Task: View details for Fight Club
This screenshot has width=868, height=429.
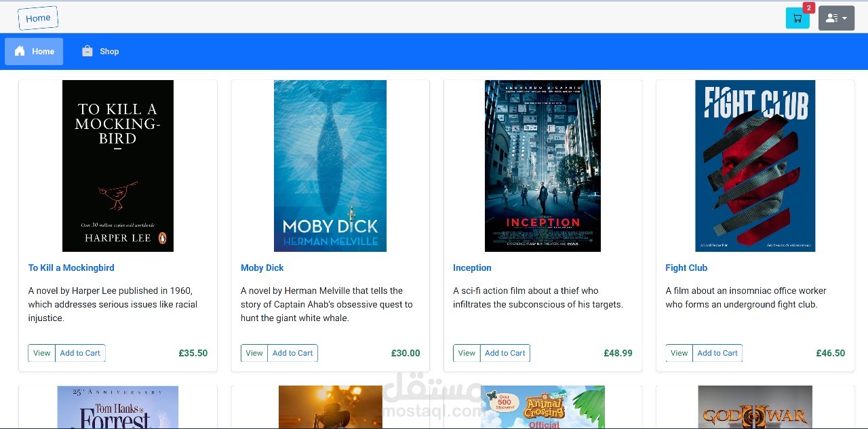Action: (679, 353)
